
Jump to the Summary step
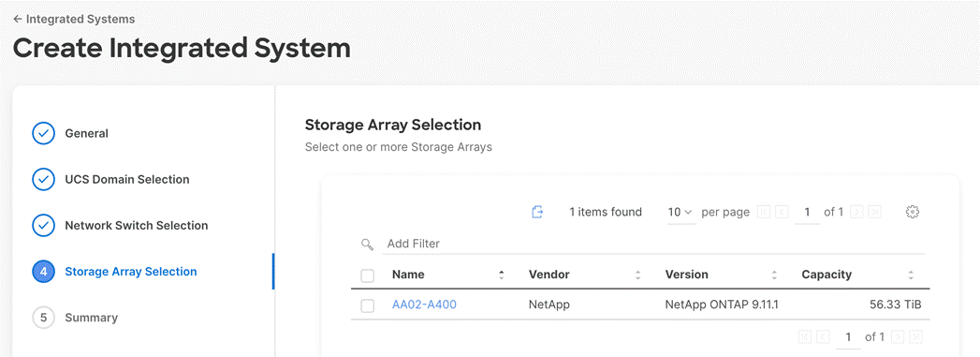(91, 318)
